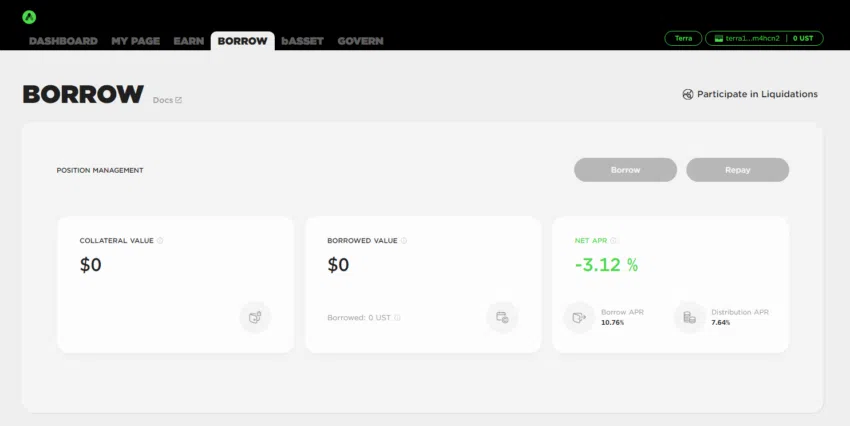850x426 pixels.
Task: Click Collateral Value info icon
Action: (x=160, y=241)
